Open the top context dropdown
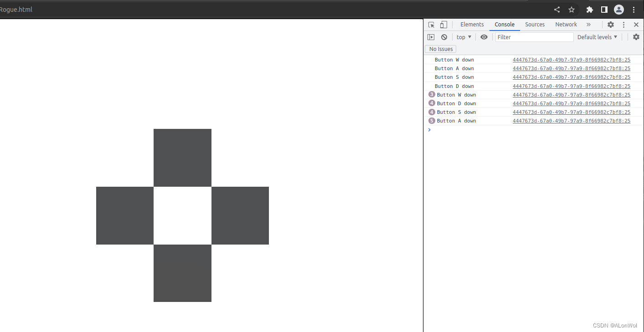 coord(464,37)
